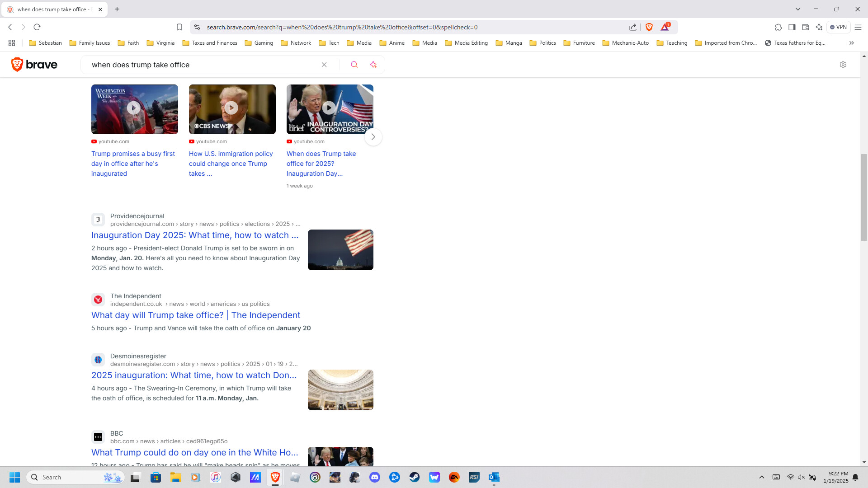This screenshot has width=868, height=488.
Task: Toggle the browser sidebar panel
Action: (792, 27)
